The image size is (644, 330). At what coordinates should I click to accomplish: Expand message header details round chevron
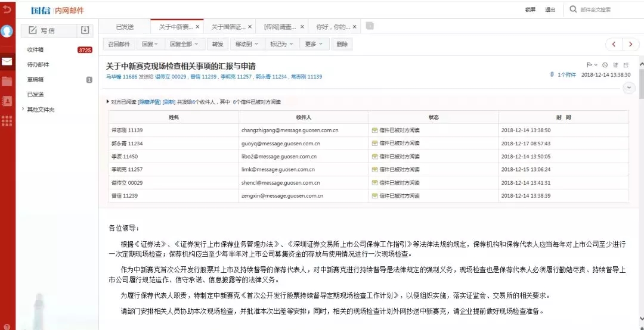(x=629, y=88)
